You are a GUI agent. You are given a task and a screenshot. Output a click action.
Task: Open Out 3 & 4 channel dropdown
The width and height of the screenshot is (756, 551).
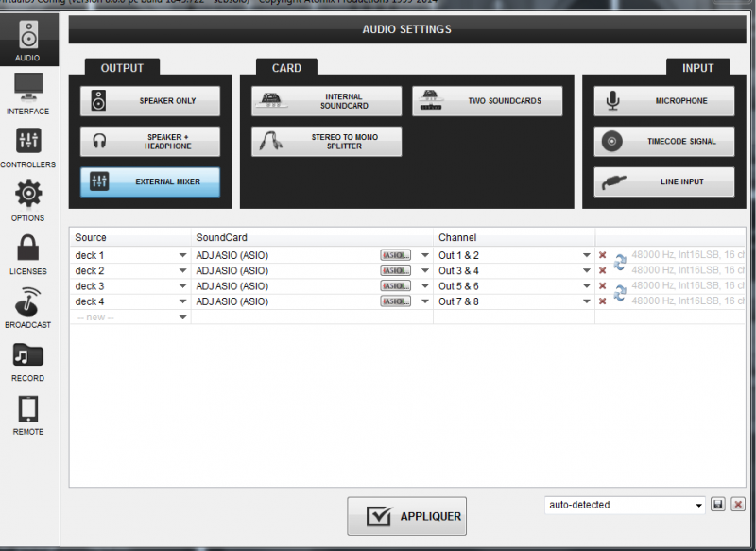(x=586, y=271)
